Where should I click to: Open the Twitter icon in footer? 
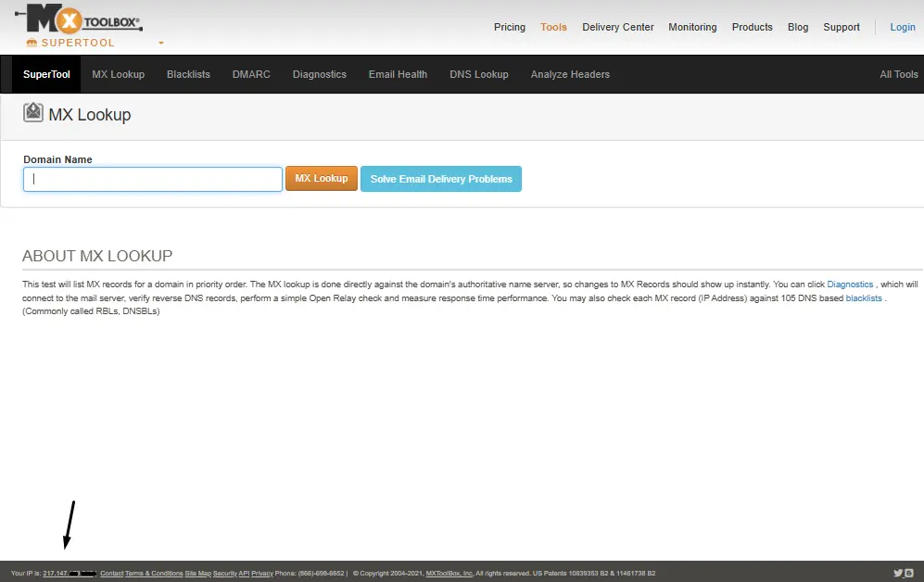[x=898, y=574]
